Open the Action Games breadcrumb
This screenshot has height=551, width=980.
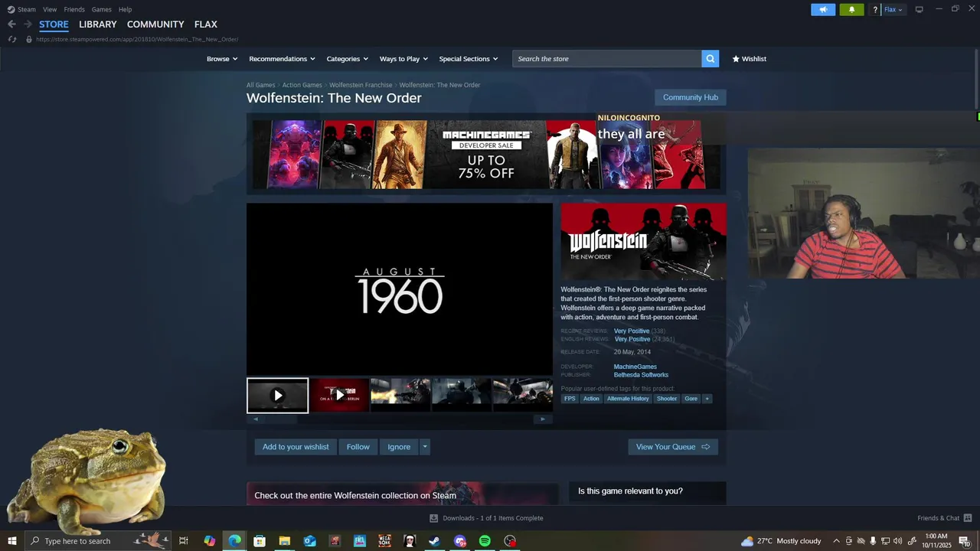(x=302, y=85)
